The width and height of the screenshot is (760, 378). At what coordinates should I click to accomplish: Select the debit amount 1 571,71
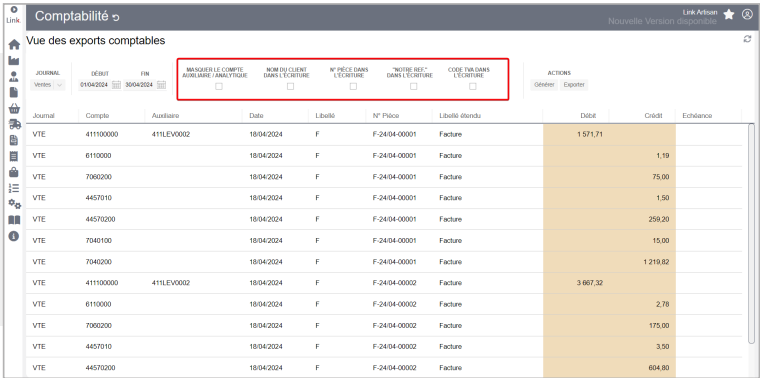coord(590,134)
